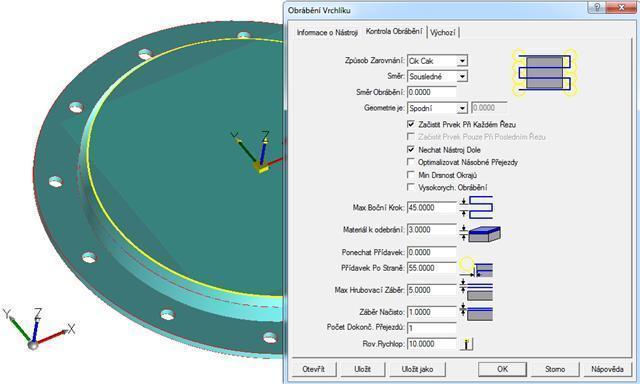Expand the Směr dropdown list
This screenshot has height=384, width=640.
coord(462,76)
